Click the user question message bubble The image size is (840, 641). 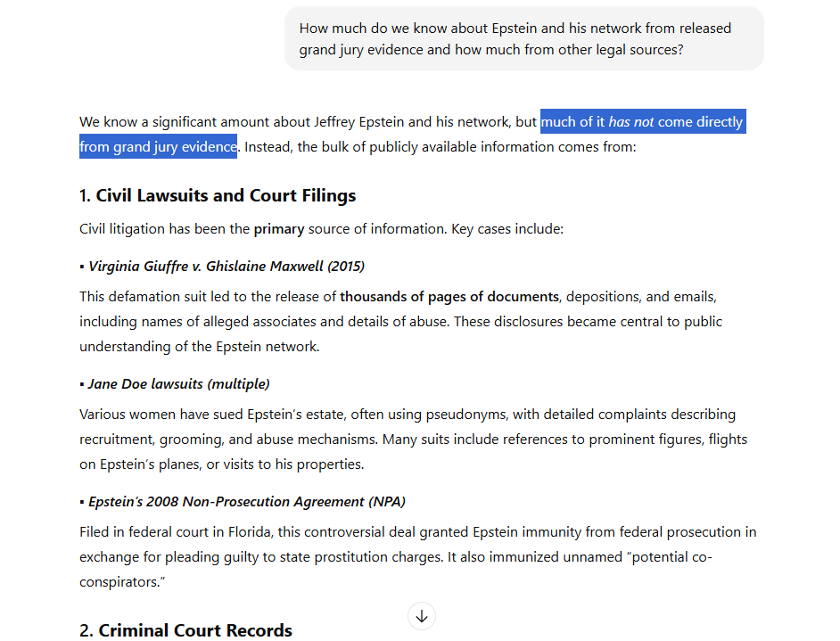point(524,38)
